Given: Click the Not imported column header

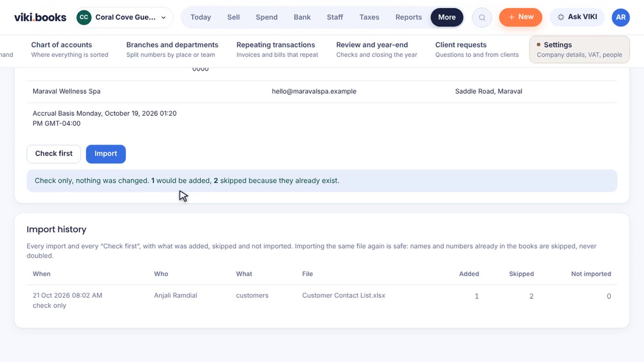Looking at the screenshot, I should 591,274.
